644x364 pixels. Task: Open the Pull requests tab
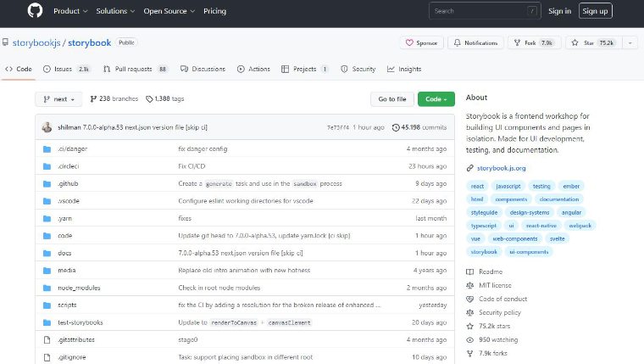136,69
